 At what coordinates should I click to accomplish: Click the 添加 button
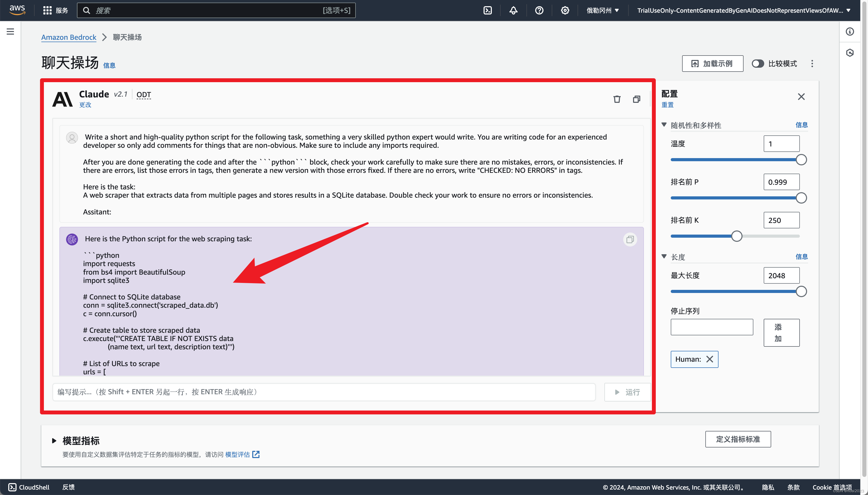click(x=781, y=333)
